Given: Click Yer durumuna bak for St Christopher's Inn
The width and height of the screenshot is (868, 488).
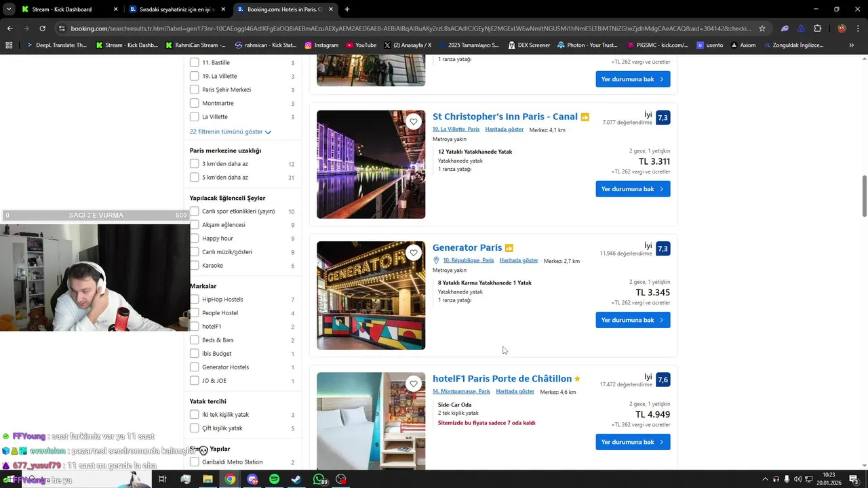Looking at the screenshot, I should click(x=633, y=188).
